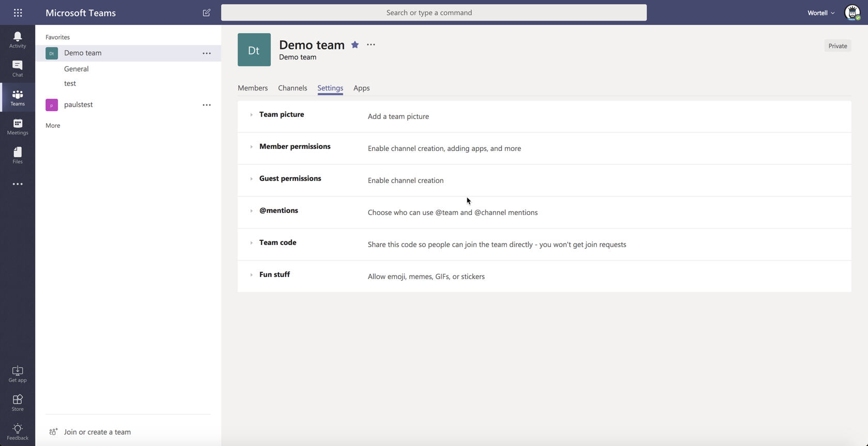Click 'Add a team picture' description
The image size is (868, 446).
[398, 116]
